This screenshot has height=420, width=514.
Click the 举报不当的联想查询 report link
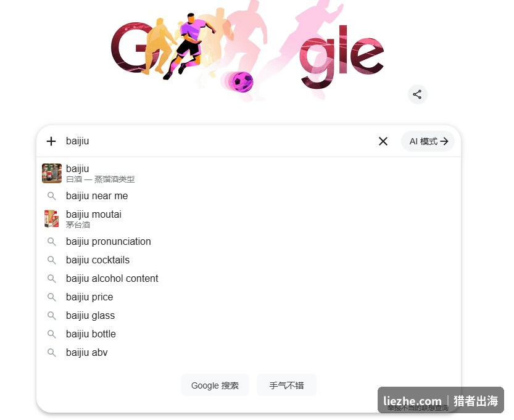418,408
